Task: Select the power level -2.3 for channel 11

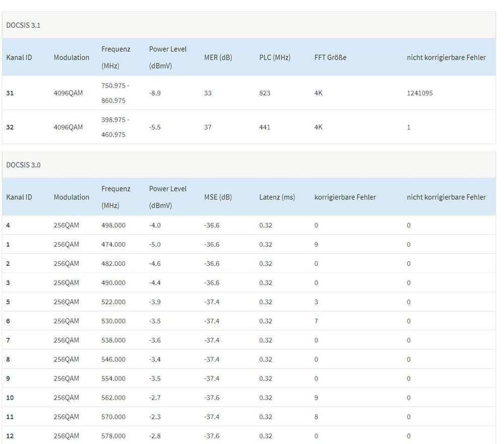Action: pos(155,417)
